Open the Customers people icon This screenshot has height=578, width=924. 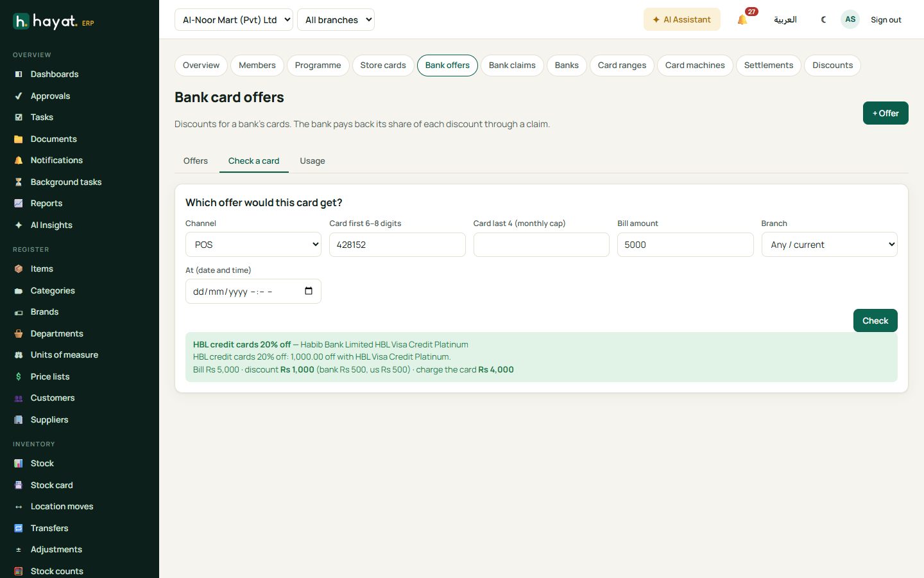19,398
